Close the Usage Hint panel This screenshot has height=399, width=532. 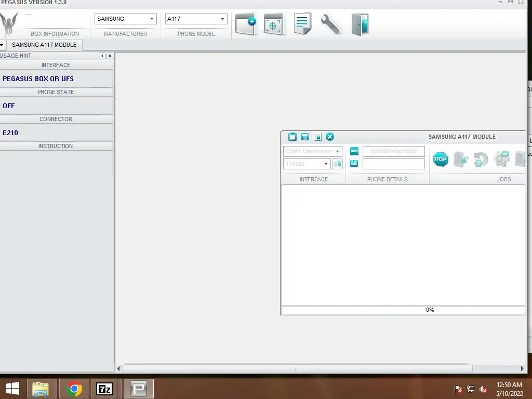click(x=110, y=56)
